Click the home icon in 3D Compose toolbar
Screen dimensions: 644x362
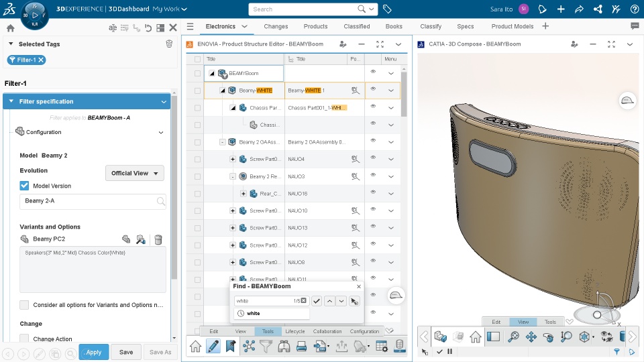(475, 337)
